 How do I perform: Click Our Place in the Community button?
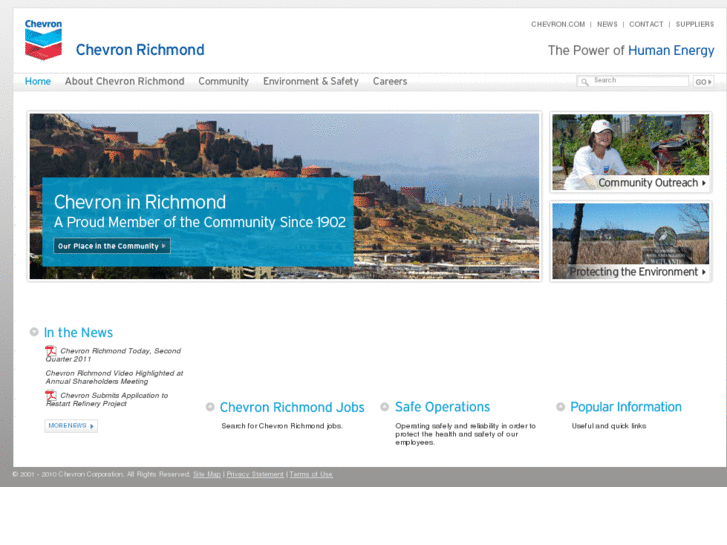[112, 246]
